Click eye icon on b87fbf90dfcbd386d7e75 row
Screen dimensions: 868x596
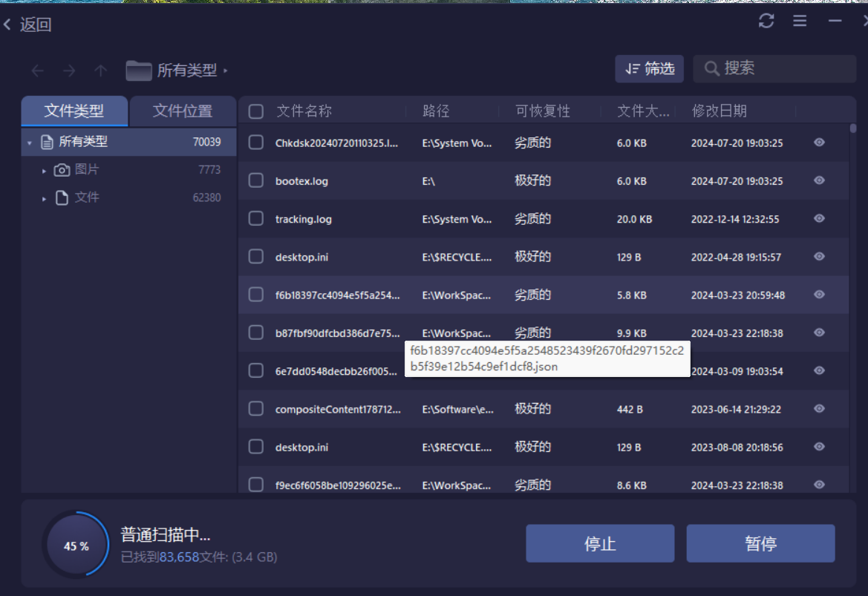pyautogui.click(x=819, y=333)
